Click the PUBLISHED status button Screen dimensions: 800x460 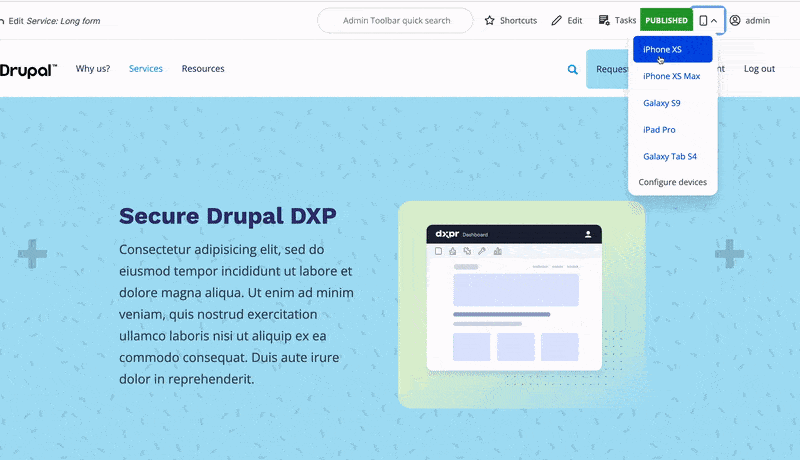point(666,20)
